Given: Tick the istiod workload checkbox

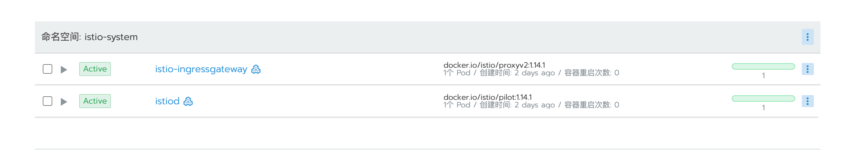Looking at the screenshot, I should point(48,101).
